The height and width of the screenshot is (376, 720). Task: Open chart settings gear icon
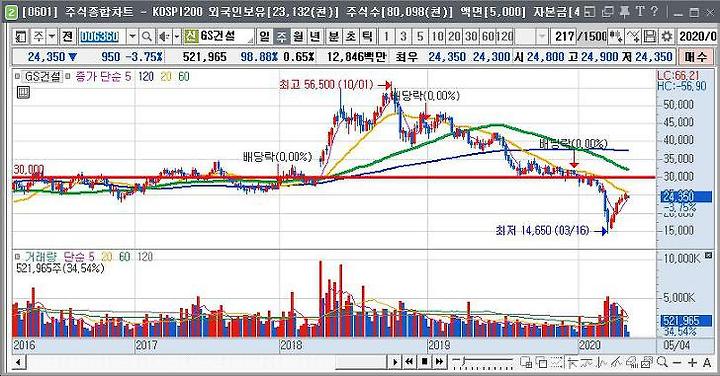[667, 36]
